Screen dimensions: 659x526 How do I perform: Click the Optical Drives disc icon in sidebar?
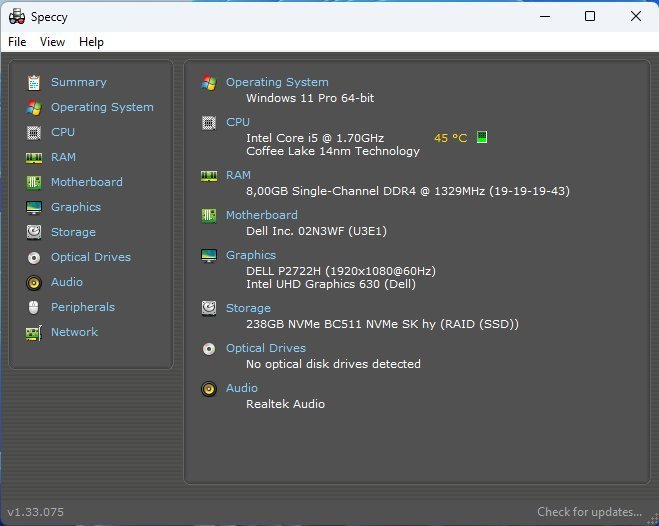point(34,258)
